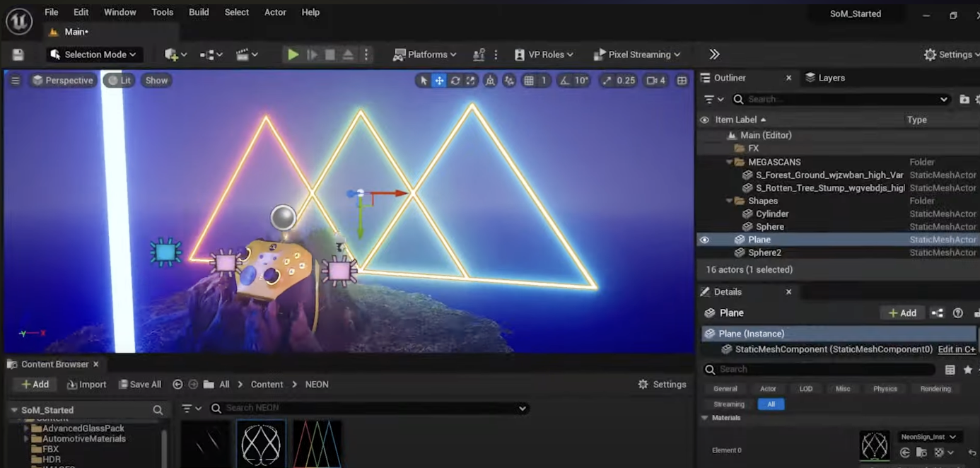This screenshot has width=980, height=468.
Task: Toggle rotation snapping angle icon
Action: pos(564,81)
